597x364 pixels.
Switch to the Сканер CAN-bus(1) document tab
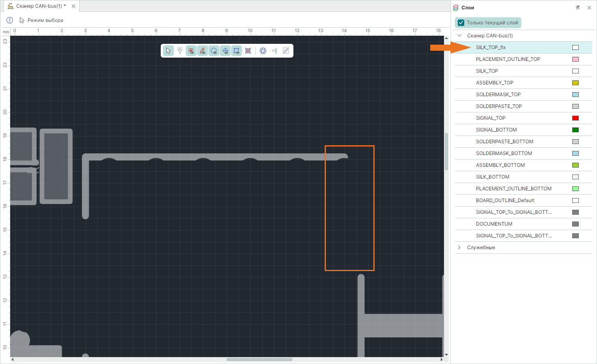point(40,6)
